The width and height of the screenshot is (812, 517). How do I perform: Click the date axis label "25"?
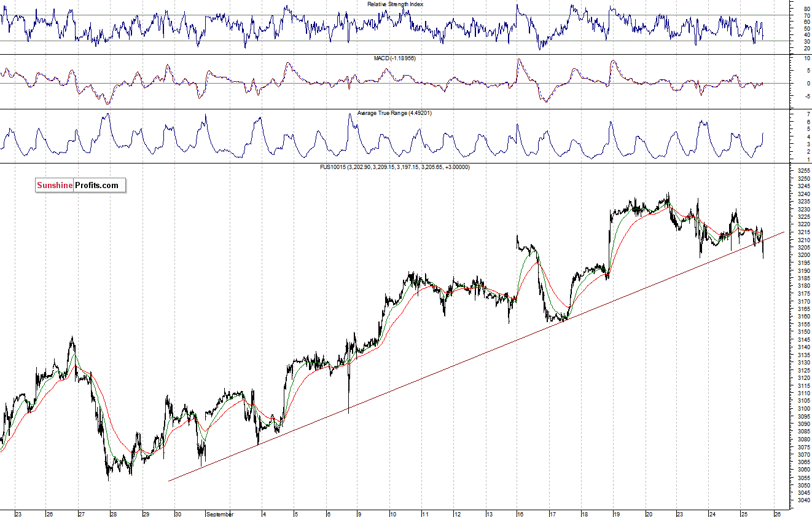click(743, 513)
